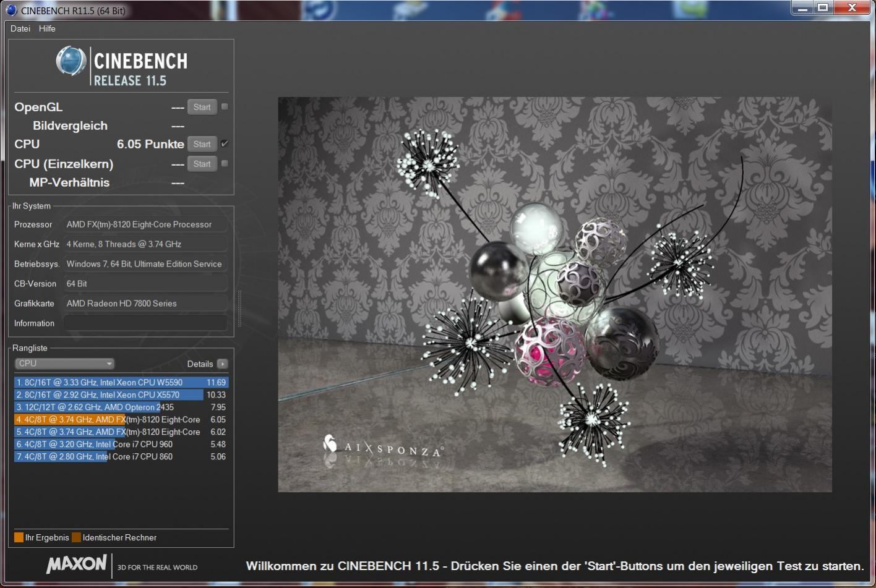Start the OpenGL benchmark

point(202,107)
